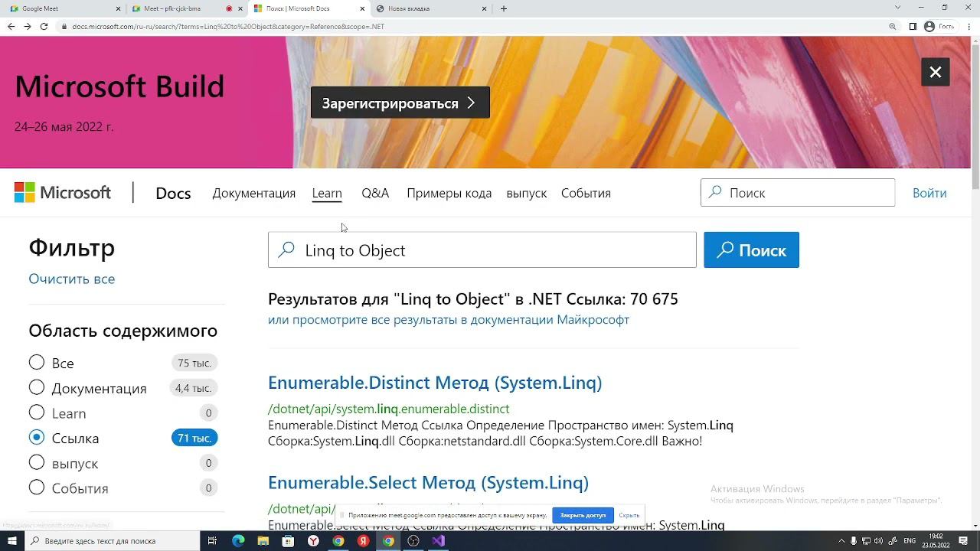Select the выпуск filter radio button
The height and width of the screenshot is (551, 980).
pyautogui.click(x=37, y=463)
